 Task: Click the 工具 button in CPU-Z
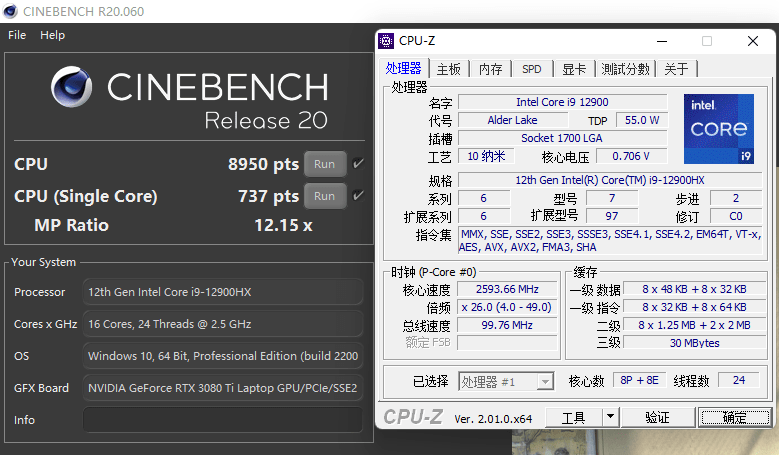(x=574, y=417)
